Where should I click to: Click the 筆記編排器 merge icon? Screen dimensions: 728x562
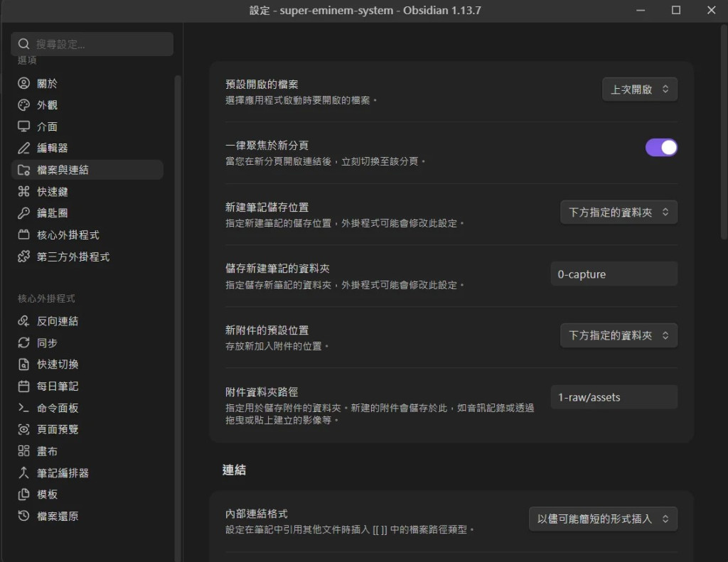(x=23, y=473)
